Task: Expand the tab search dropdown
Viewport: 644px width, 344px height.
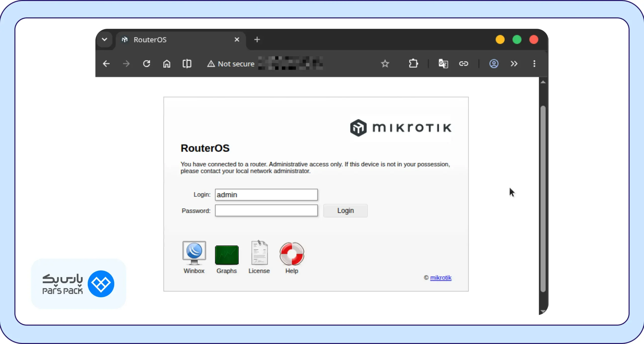Action: click(x=105, y=40)
